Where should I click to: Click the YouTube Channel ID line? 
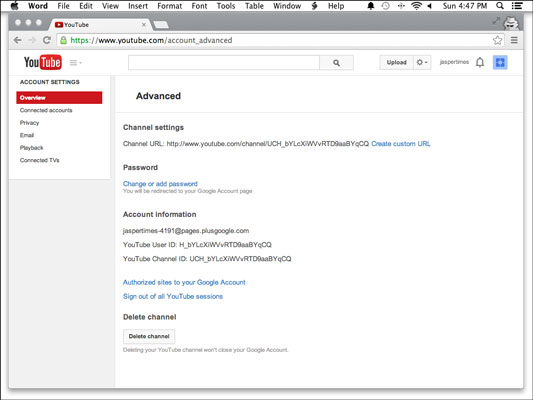tap(207, 259)
